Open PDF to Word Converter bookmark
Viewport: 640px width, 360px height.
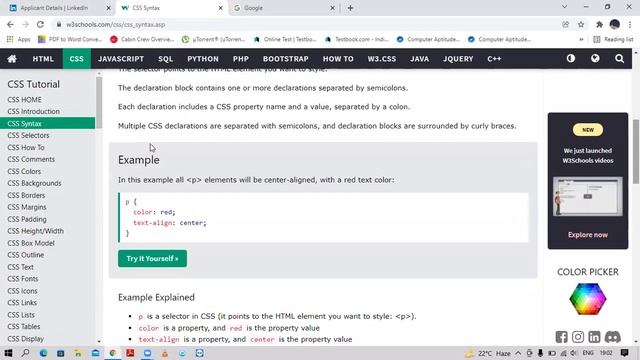click(x=70, y=39)
